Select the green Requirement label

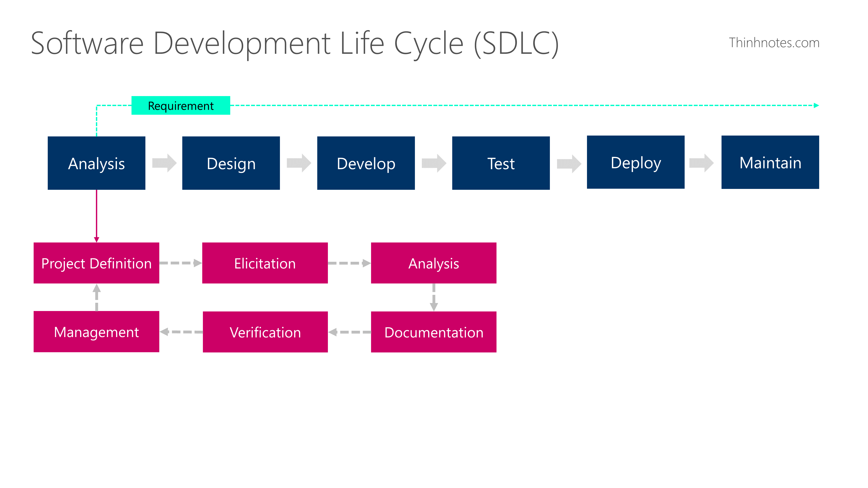[x=181, y=106]
